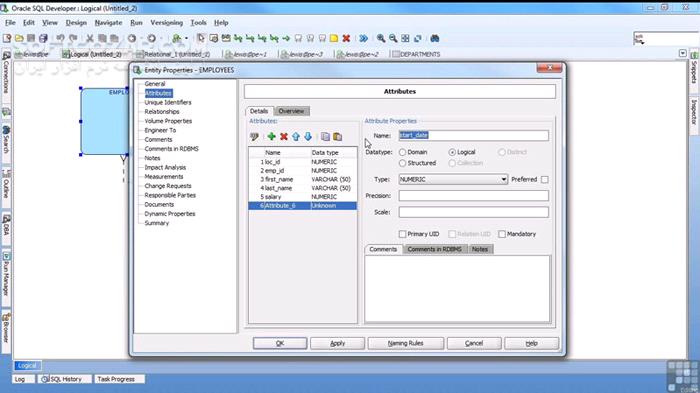Click the Select pointer tool in the toolbar
This screenshot has width=700, height=393.
point(201,38)
